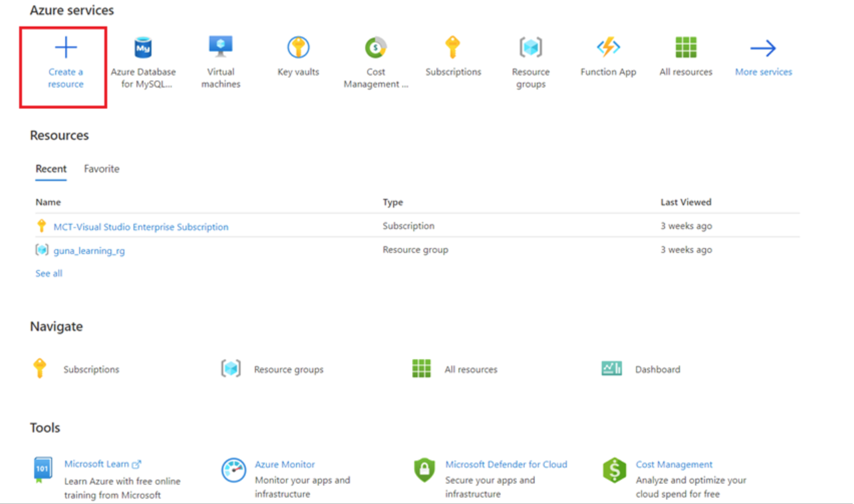The width and height of the screenshot is (854, 504).
Task: Open Azure Database for MySQL service icon
Action: point(143,47)
